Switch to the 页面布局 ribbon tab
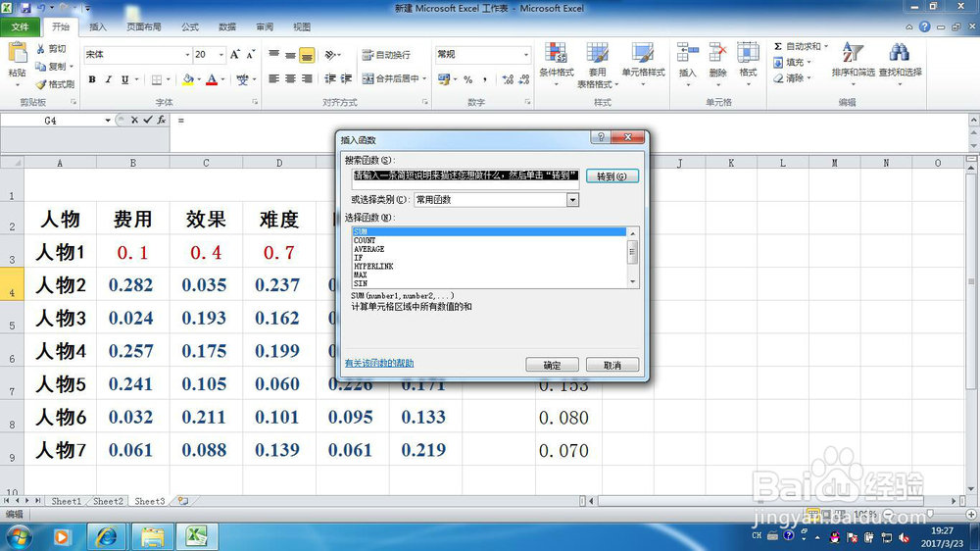The width and height of the screenshot is (980, 551). (144, 26)
